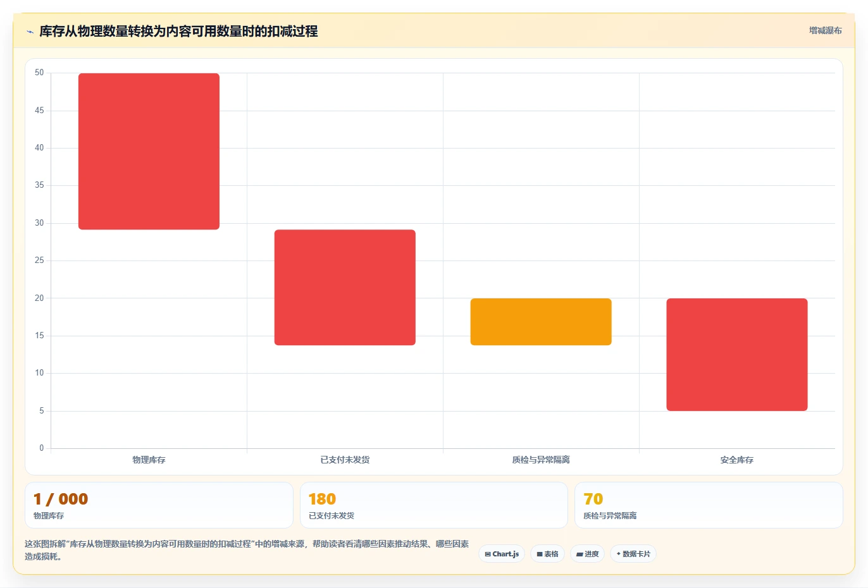Click the 增减瀑布 badge in the header
This screenshot has height=588, width=868.
click(x=825, y=30)
